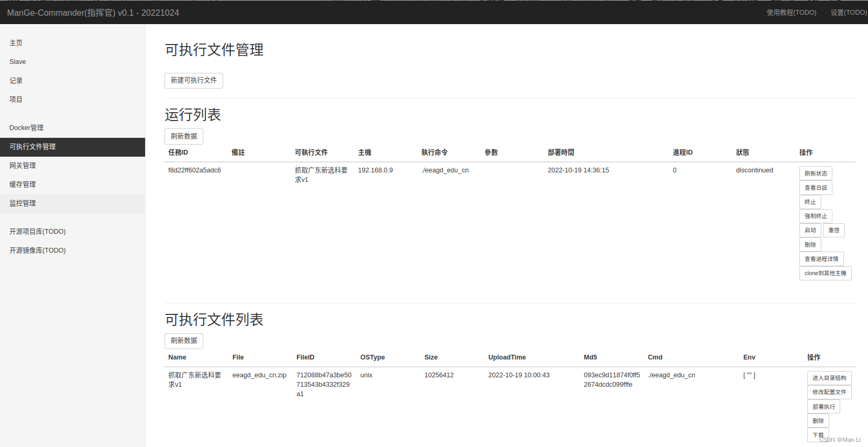Image resolution: width=868 pixels, height=447 pixels.
Task: Click the FileID column header
Action: 305,357
